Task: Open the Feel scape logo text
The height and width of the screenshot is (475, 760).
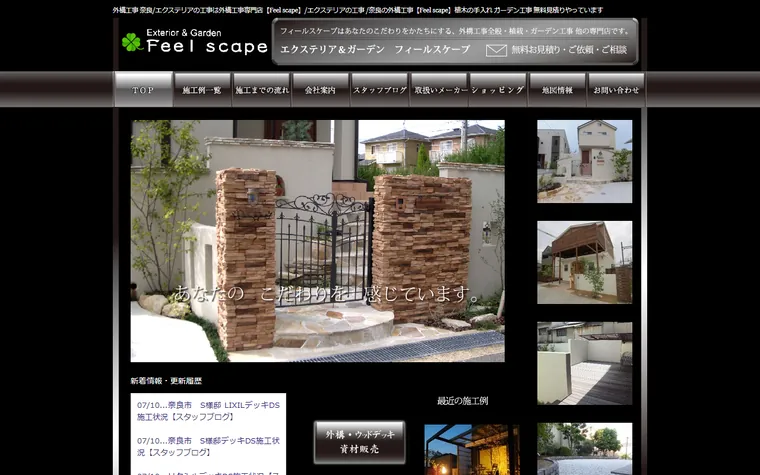Action: (x=207, y=47)
